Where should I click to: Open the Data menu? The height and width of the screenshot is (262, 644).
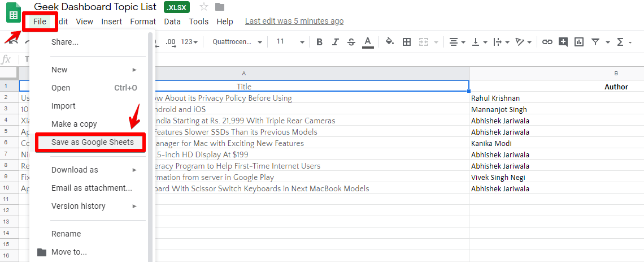tap(172, 22)
